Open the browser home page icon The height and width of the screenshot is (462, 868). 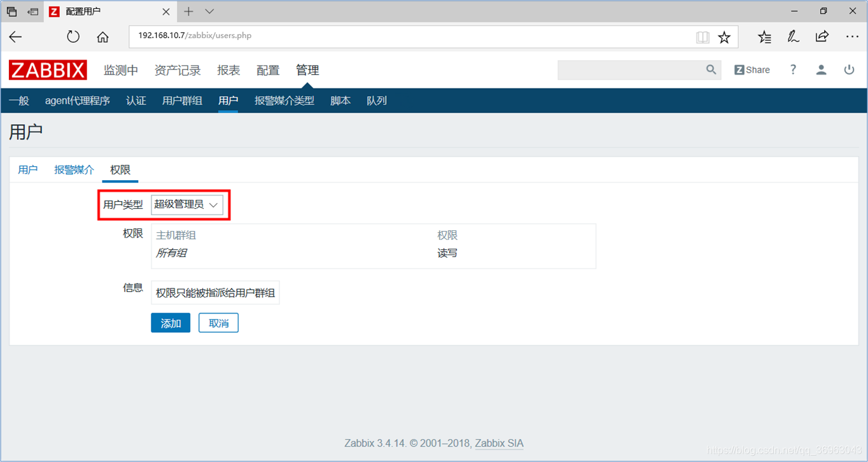tap(102, 37)
